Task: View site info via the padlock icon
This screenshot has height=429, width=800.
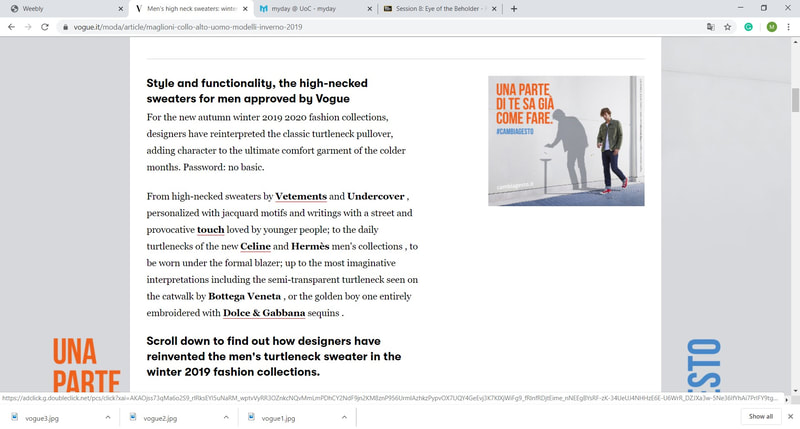Action: [65, 27]
